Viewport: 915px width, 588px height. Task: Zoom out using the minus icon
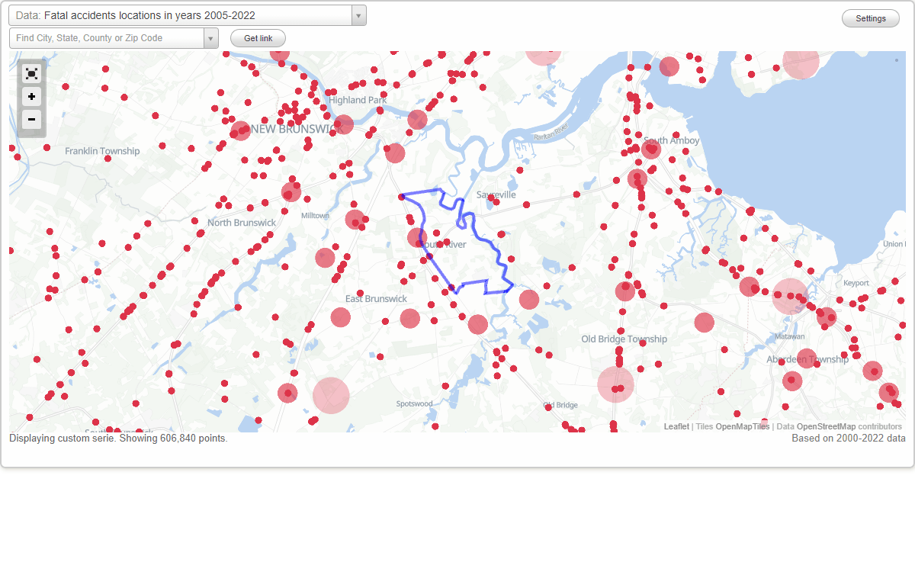(31, 120)
